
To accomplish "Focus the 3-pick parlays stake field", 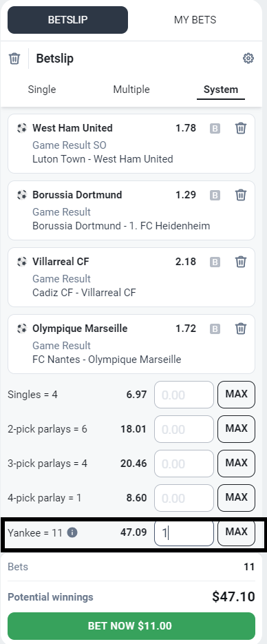I will point(184,464).
